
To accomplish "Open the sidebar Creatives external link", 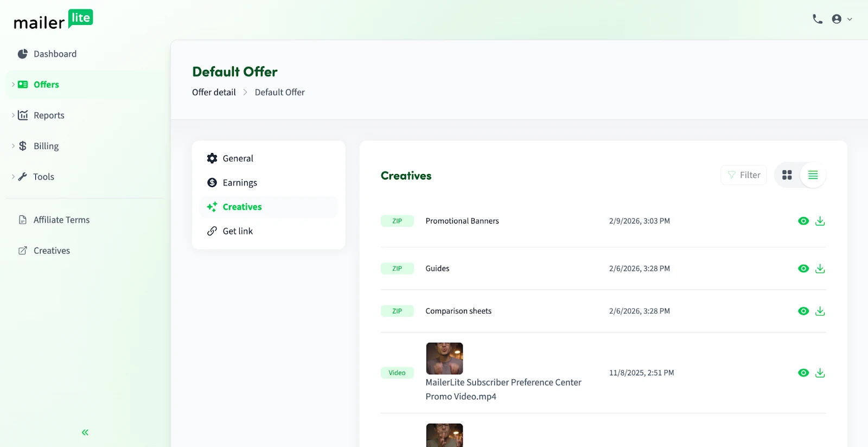I will (x=52, y=251).
